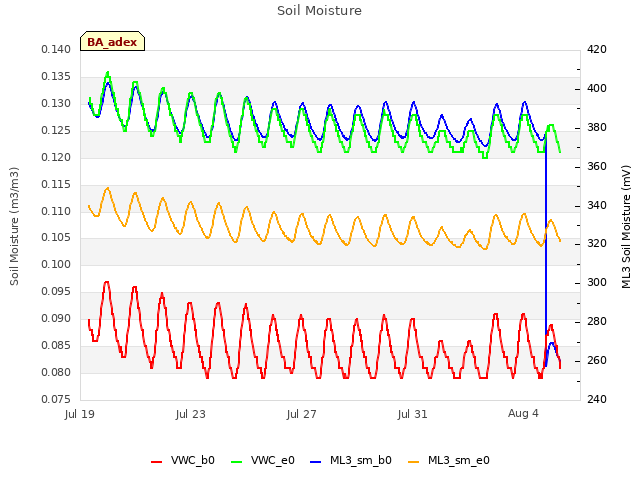Click the 360 right axis value

597,166
